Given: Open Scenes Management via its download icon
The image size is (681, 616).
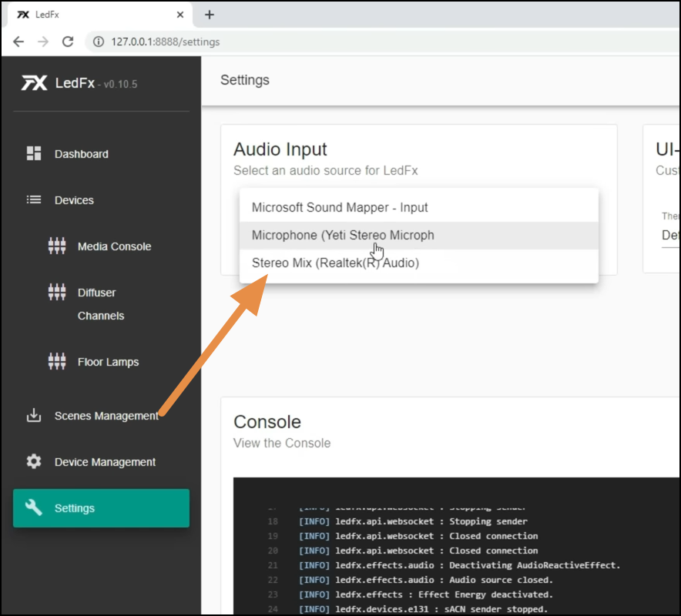Looking at the screenshot, I should tap(34, 415).
